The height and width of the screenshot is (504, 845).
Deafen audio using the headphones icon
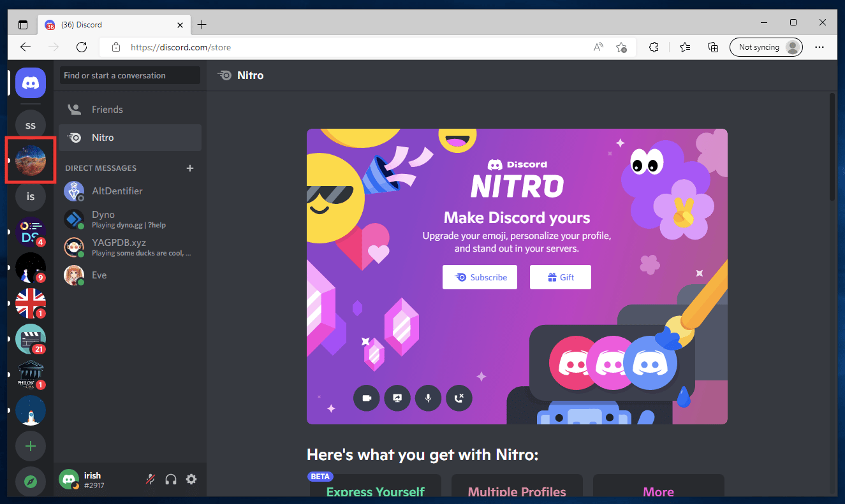click(x=171, y=479)
